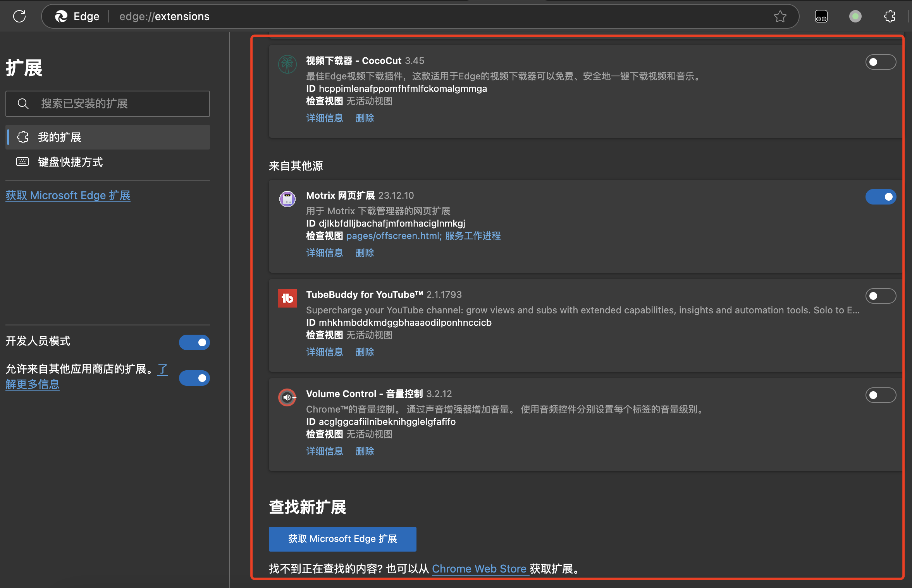Click the page reload icon

[19, 16]
